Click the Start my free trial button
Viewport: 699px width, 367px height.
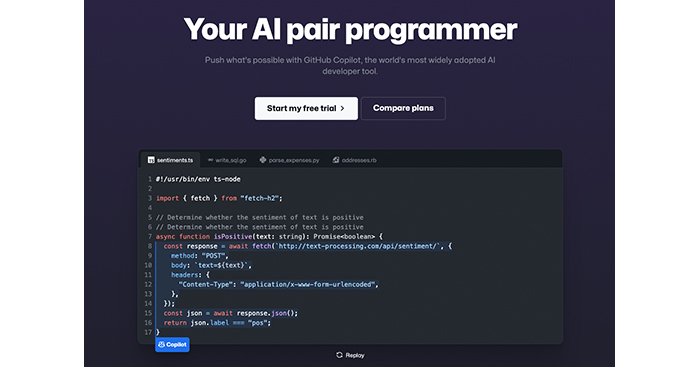pos(306,108)
